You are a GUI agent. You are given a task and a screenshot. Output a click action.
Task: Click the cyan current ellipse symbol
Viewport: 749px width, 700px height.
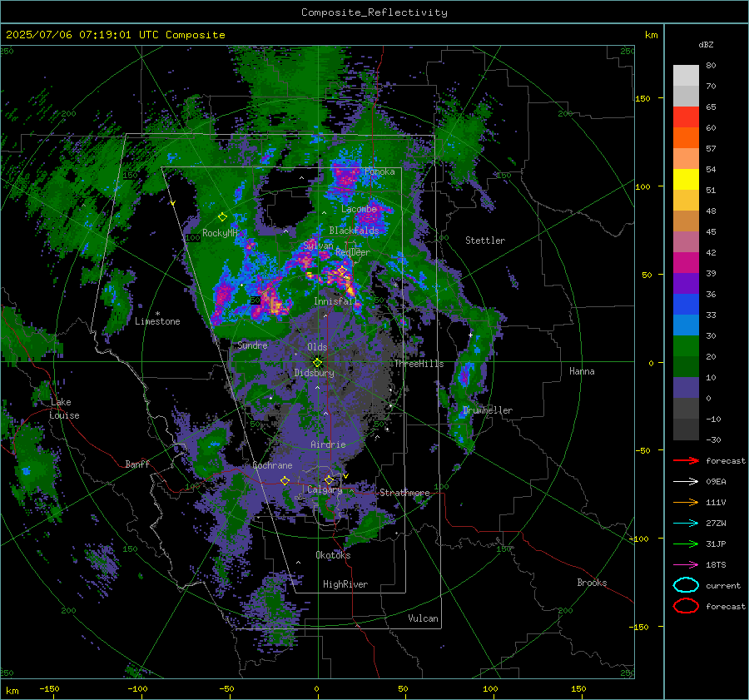coord(686,585)
